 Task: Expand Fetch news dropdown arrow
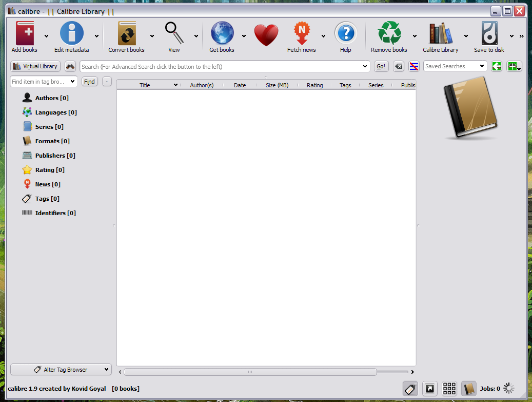point(323,36)
